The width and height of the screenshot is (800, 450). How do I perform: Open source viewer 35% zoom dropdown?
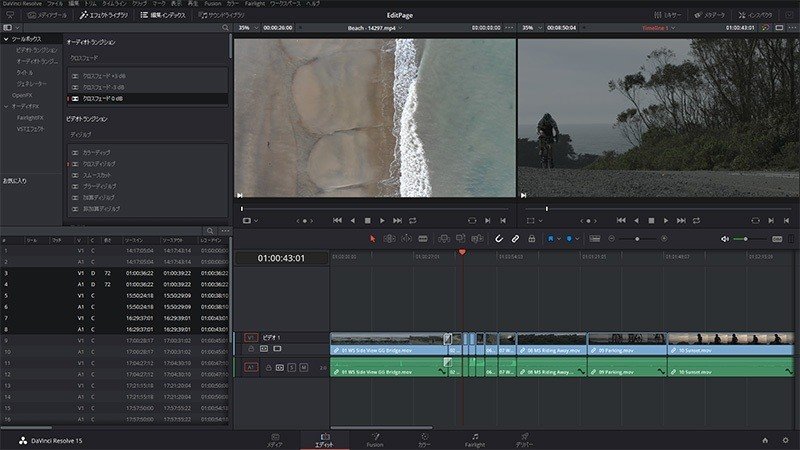point(247,28)
